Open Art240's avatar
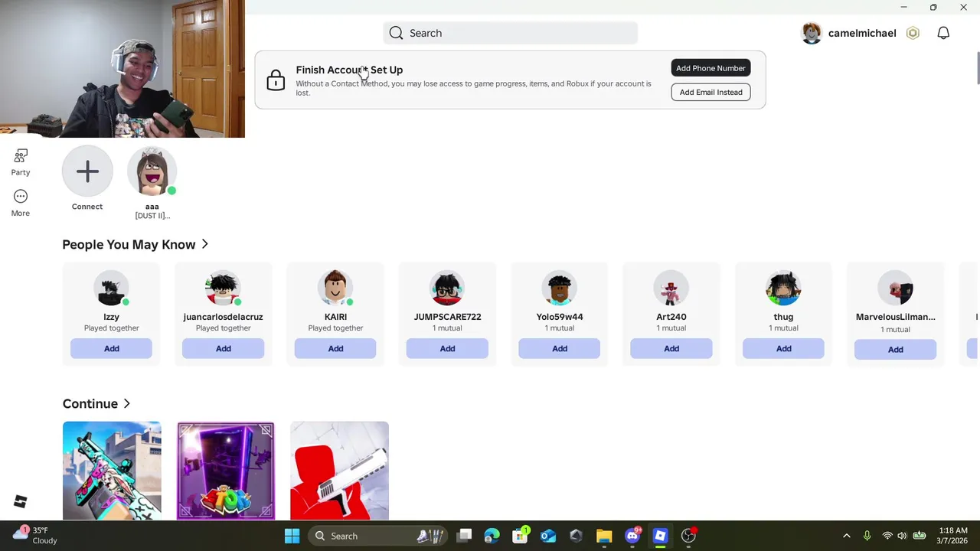This screenshot has height=551, width=980. 671,289
